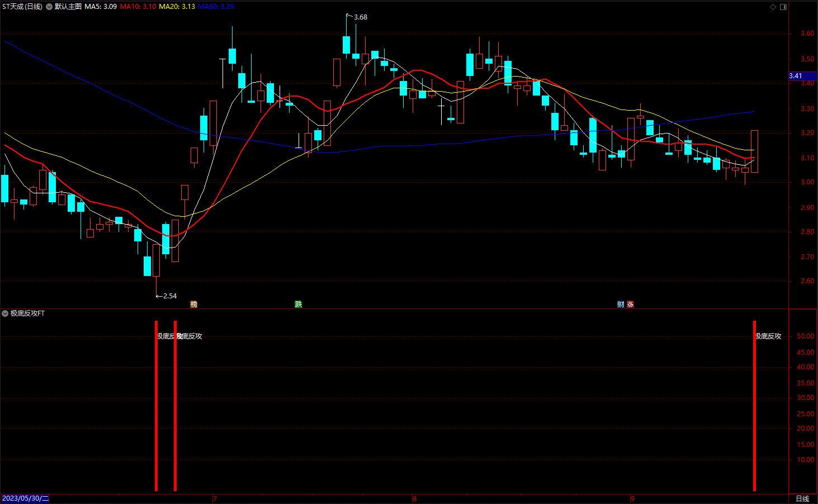
Task: Click the 极底反攻FT indicator name
Action: (27, 313)
